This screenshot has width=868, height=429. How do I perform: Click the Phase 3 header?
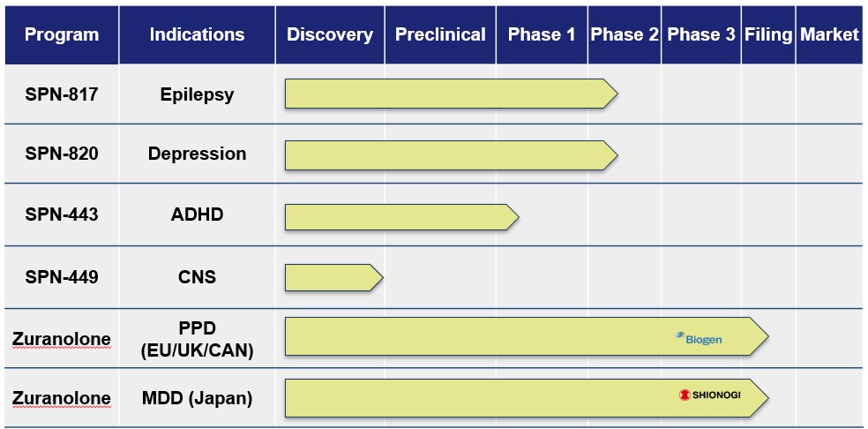click(701, 35)
